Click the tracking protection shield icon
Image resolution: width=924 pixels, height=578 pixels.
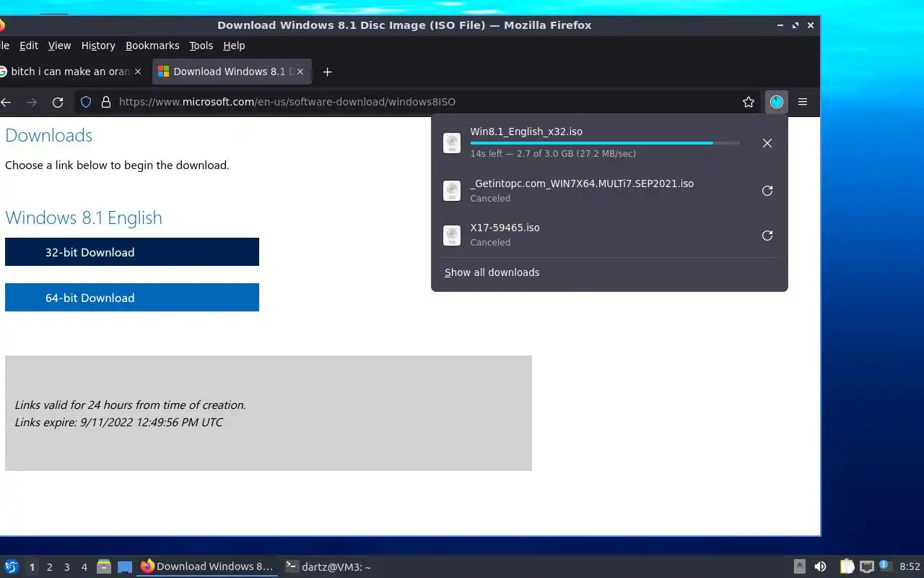[86, 102]
